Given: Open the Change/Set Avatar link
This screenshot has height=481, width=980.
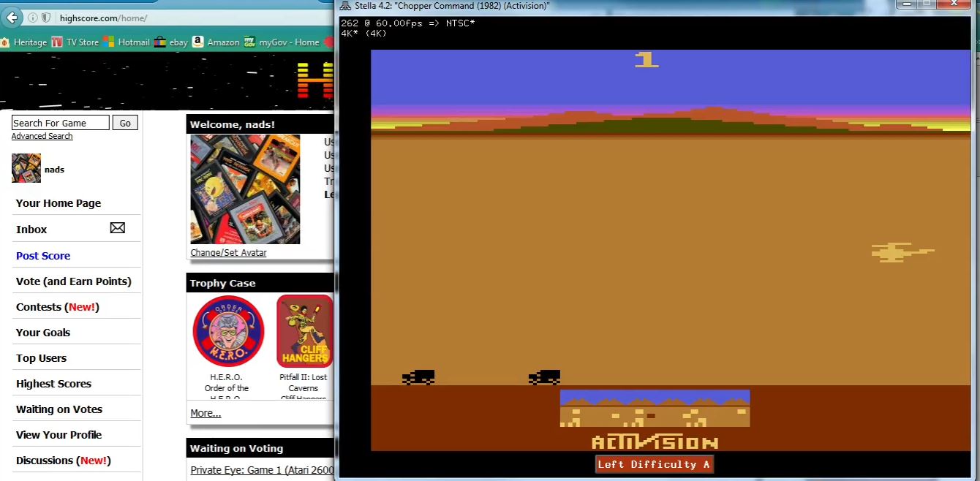Looking at the screenshot, I should 228,252.
